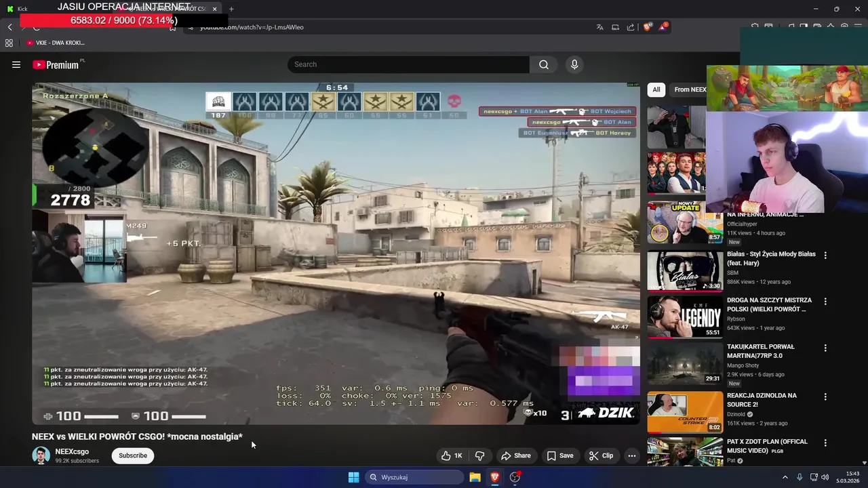868x488 pixels.
Task: Like the video with thumbs-up 1K button
Action: [452, 455]
